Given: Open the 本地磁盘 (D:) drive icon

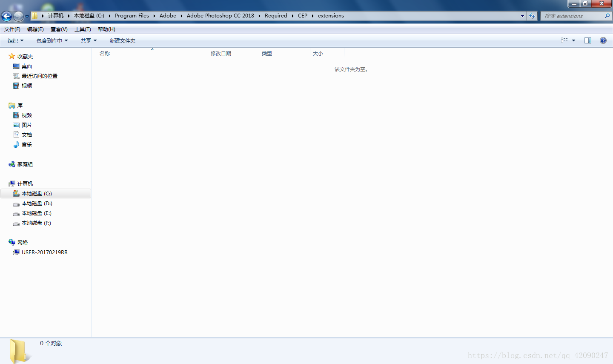Looking at the screenshot, I should click(16, 203).
